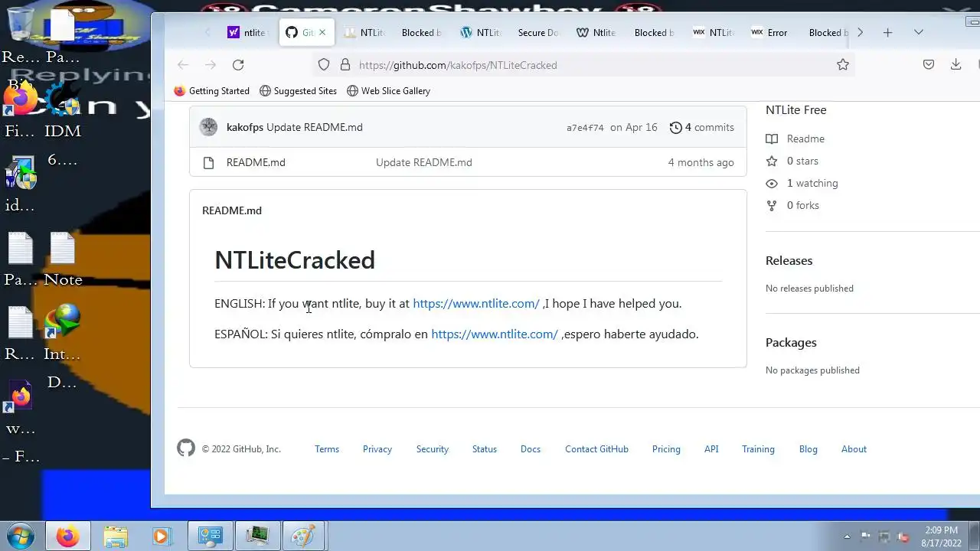Click the address bar URL field

tap(590, 65)
